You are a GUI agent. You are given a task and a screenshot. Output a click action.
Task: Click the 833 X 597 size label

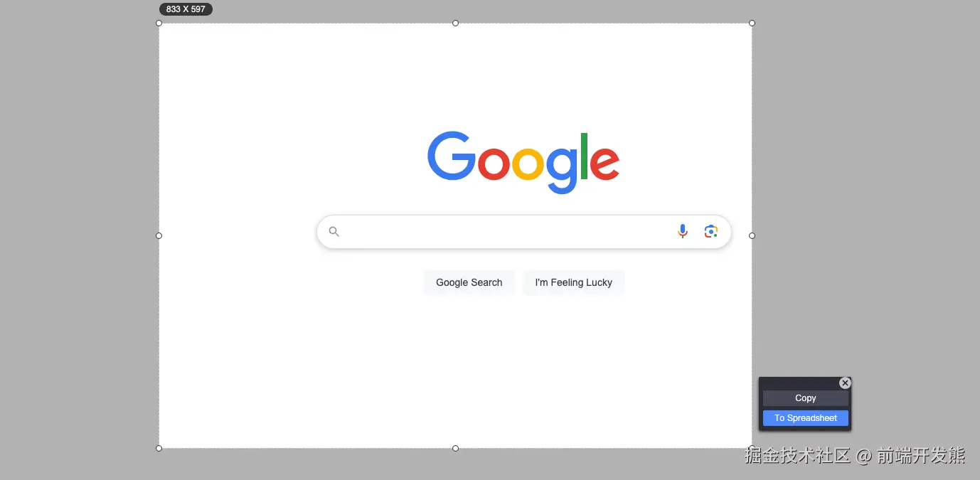(x=186, y=9)
